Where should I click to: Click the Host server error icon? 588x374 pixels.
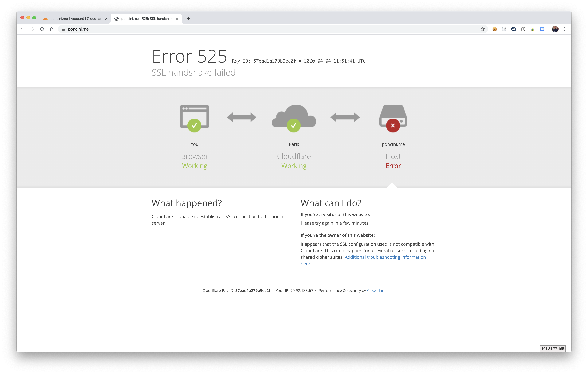(x=393, y=118)
